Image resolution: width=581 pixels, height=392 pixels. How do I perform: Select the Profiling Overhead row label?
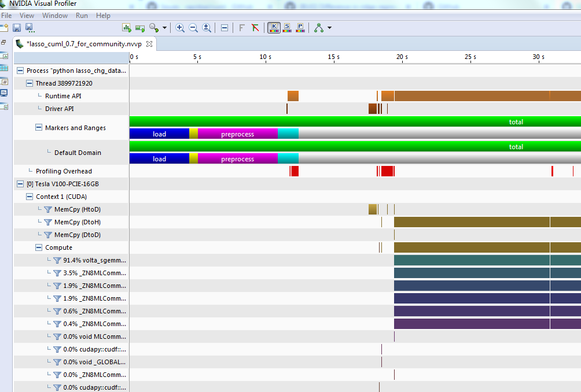pos(64,171)
